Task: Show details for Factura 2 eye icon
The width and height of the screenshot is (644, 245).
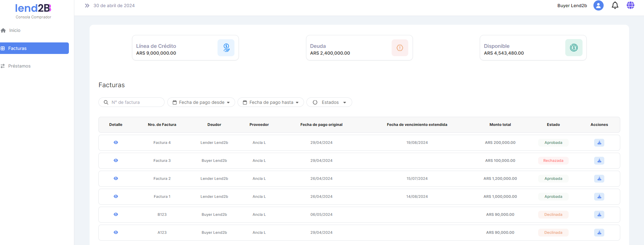Action: tap(116, 178)
